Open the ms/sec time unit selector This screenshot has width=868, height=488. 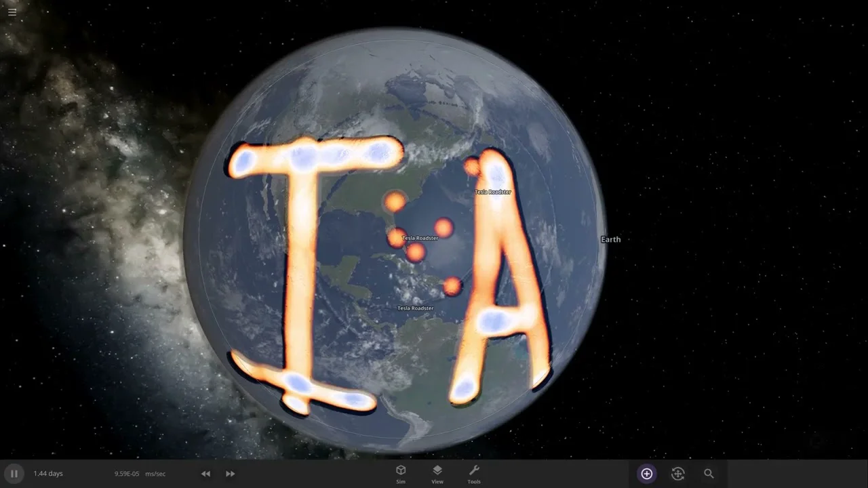pos(155,474)
